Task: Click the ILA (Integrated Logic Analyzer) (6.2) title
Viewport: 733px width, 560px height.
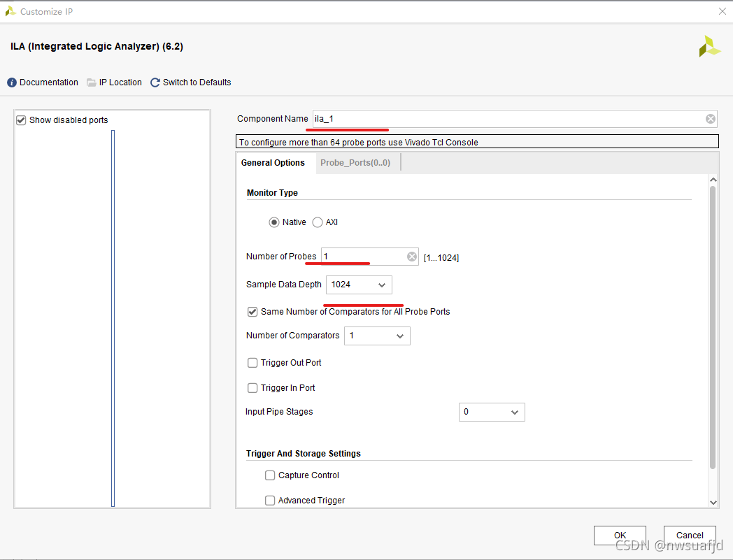Action: pos(97,46)
